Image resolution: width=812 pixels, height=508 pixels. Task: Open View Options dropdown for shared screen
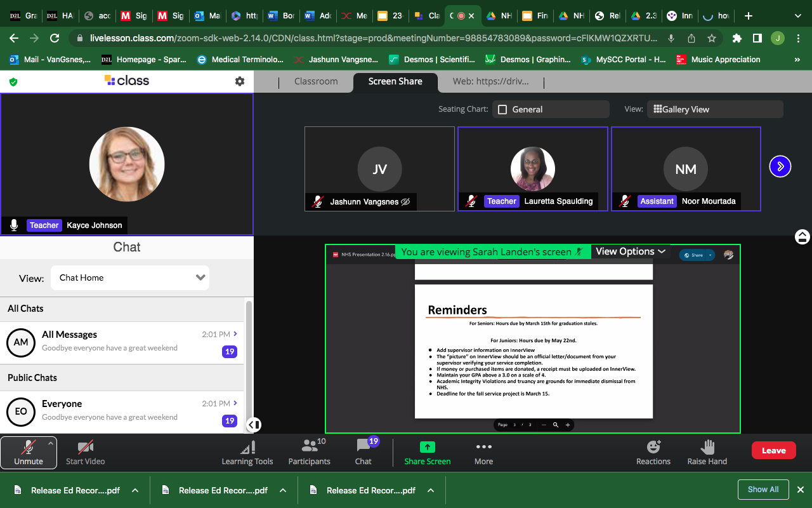631,251
